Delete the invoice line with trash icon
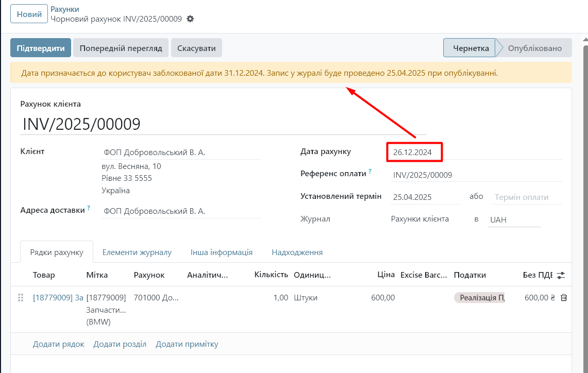Screen dimensions: 588x373 coord(563,298)
